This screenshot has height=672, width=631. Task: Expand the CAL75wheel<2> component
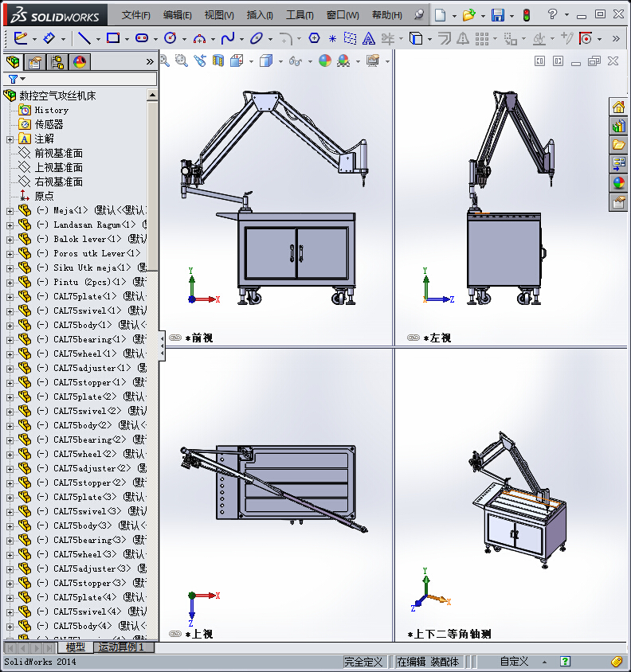click(10, 455)
